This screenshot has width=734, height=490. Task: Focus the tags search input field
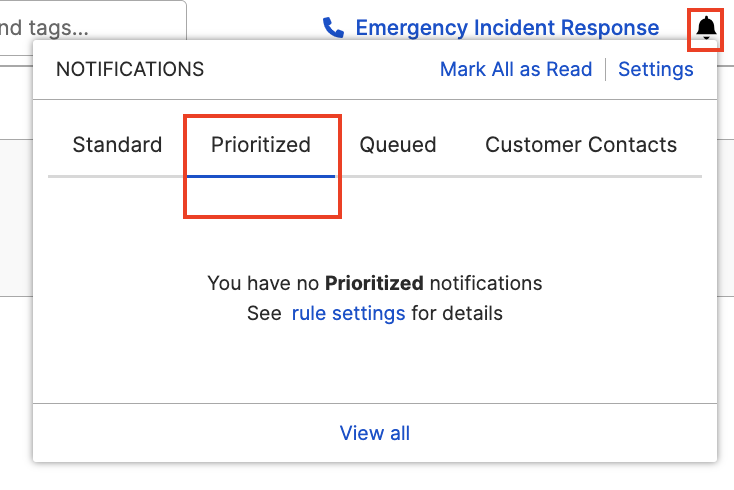93,28
